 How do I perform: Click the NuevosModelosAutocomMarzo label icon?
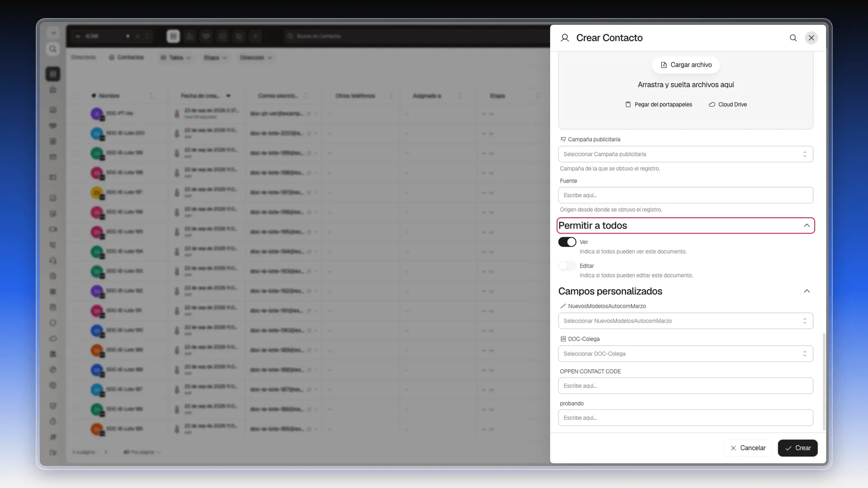[x=563, y=306]
